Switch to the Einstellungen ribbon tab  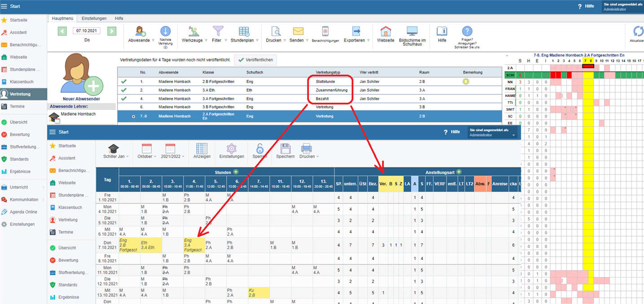94,18
